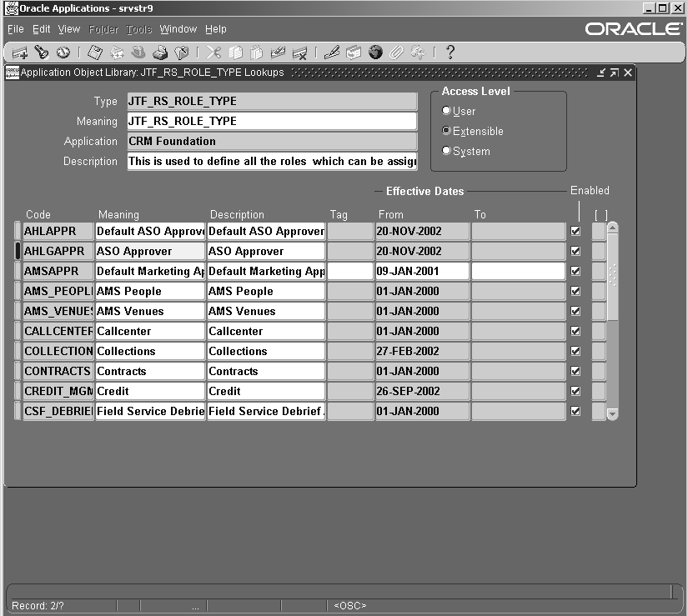Open the Help menu
688x616 pixels.
(x=216, y=29)
